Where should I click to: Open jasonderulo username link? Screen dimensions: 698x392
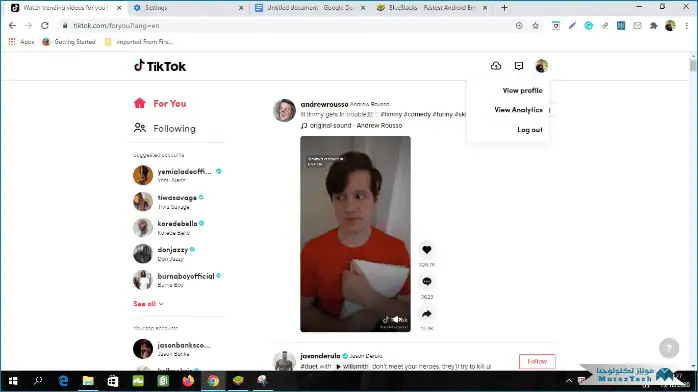(x=320, y=356)
